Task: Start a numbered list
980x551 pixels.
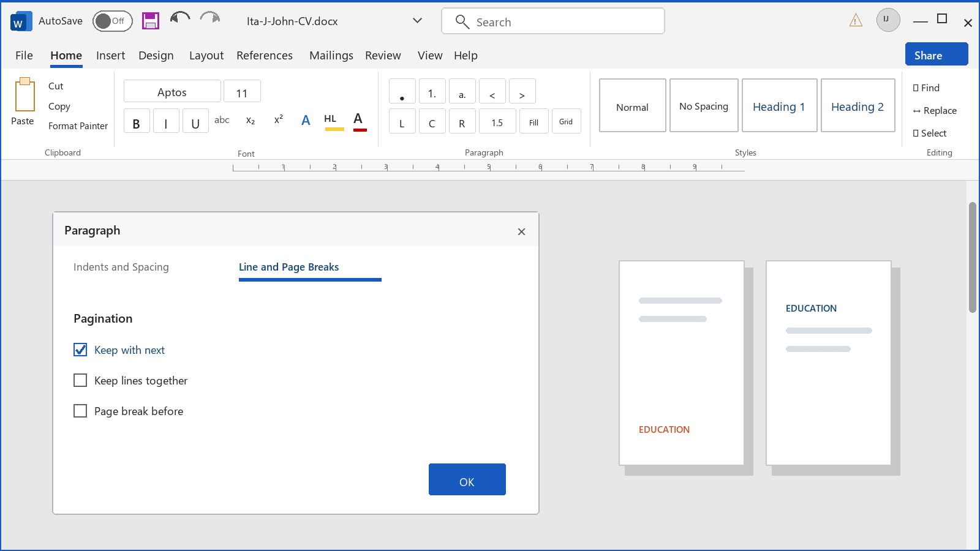Action: click(432, 91)
